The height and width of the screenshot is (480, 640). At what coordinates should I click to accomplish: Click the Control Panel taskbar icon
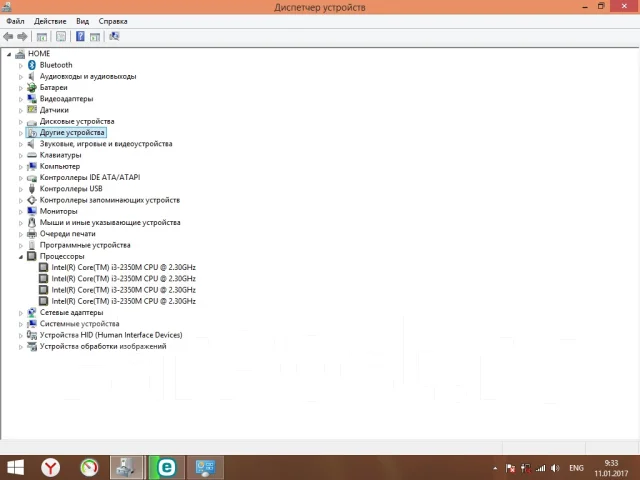(x=205, y=468)
